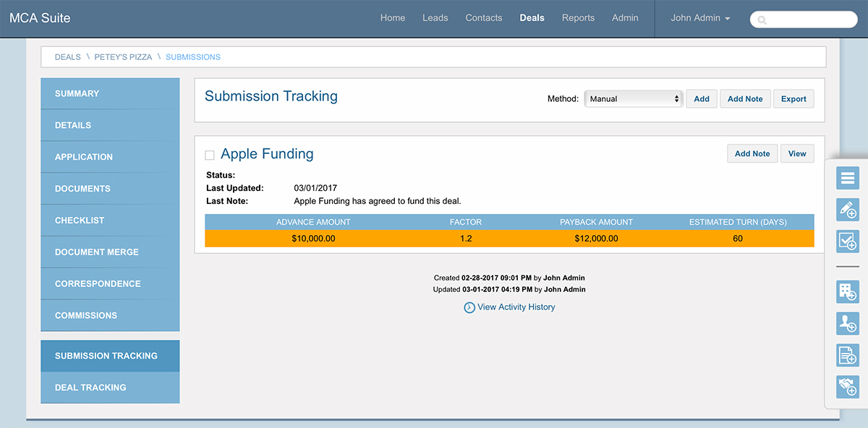
Task: Open the Commissions sidebar tab
Action: coord(110,315)
